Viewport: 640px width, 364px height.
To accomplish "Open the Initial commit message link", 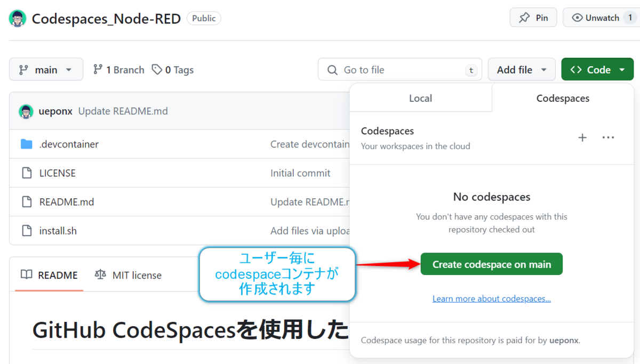I will (300, 173).
